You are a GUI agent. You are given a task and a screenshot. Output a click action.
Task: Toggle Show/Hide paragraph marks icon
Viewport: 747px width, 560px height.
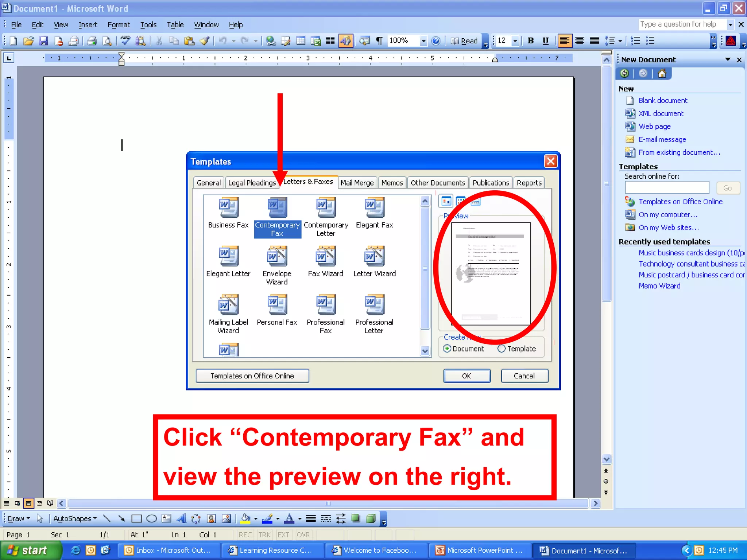coord(379,41)
